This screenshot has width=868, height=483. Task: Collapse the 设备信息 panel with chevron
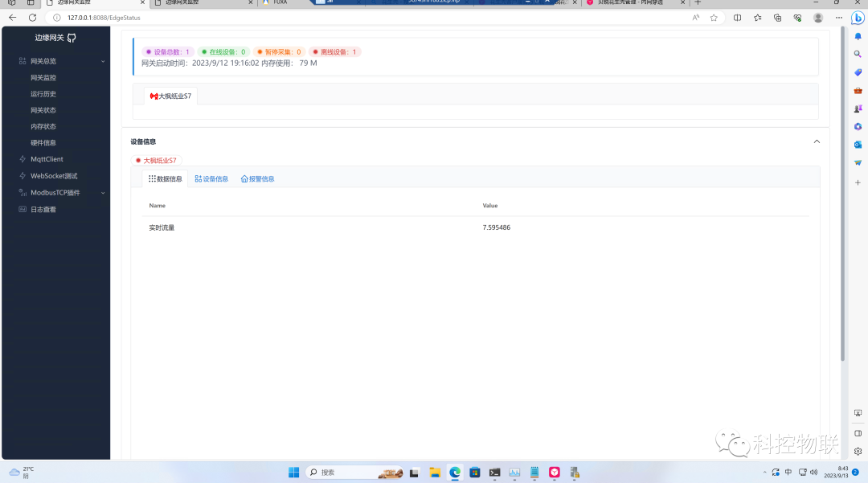pos(817,141)
